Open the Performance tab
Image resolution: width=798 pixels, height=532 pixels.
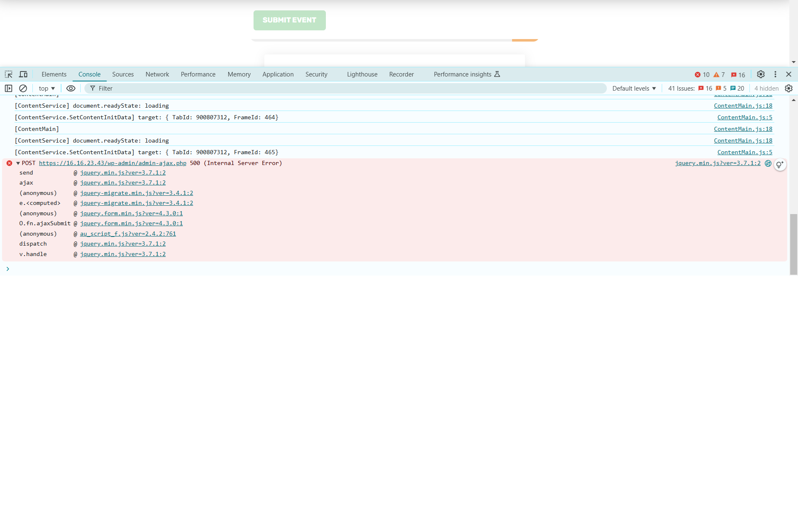click(x=198, y=74)
